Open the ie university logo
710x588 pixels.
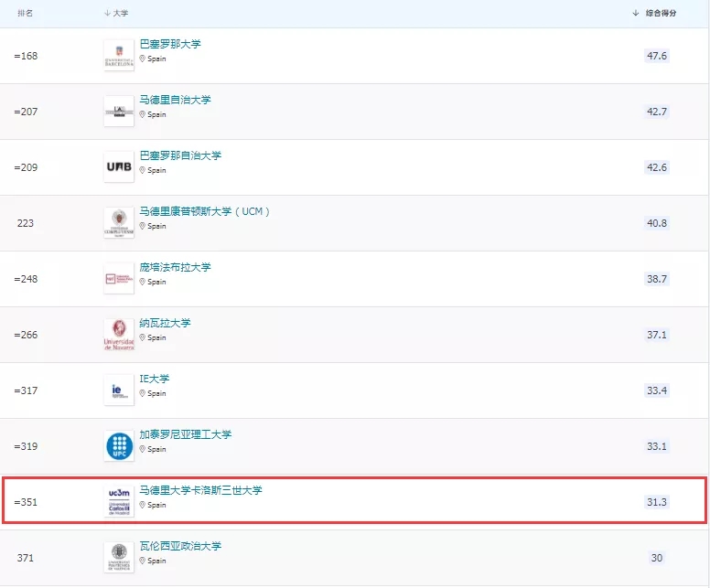pos(119,390)
